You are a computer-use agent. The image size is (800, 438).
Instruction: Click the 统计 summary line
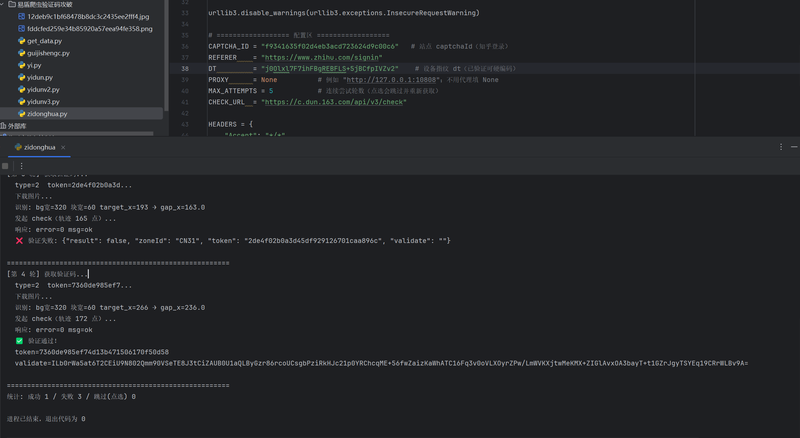[71, 397]
